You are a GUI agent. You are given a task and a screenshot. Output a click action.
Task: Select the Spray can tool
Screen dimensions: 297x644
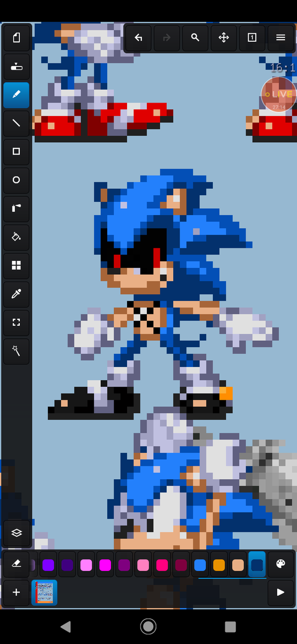coord(16,208)
